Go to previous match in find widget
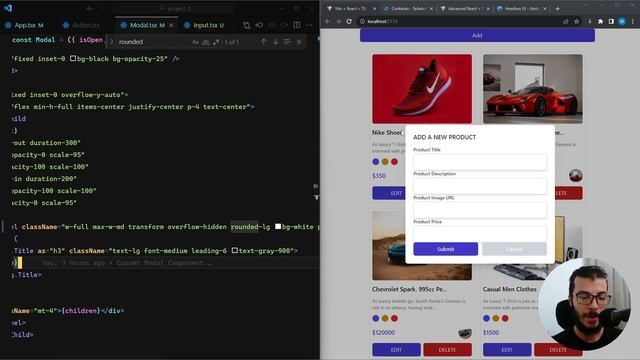This screenshot has width=640, height=360. click(x=264, y=42)
